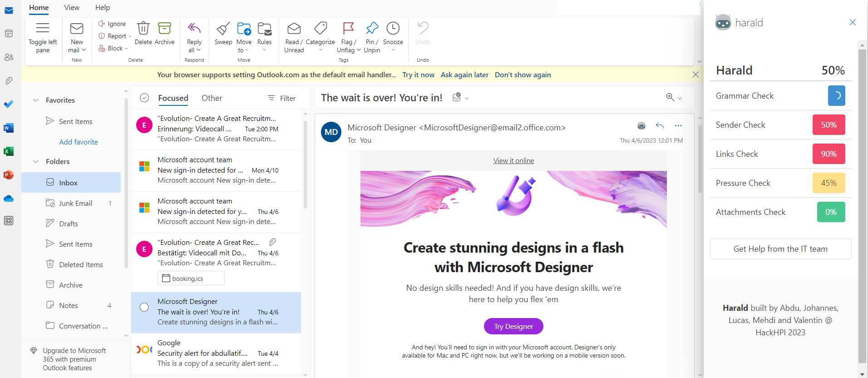Switch to Help ribbon tab
The height and width of the screenshot is (378, 868).
pos(103,8)
